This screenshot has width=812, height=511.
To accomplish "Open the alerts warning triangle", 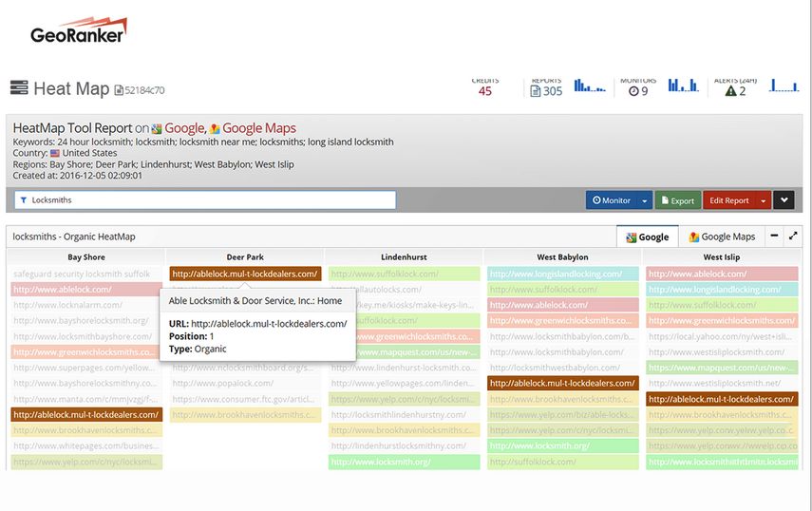I will pos(730,91).
